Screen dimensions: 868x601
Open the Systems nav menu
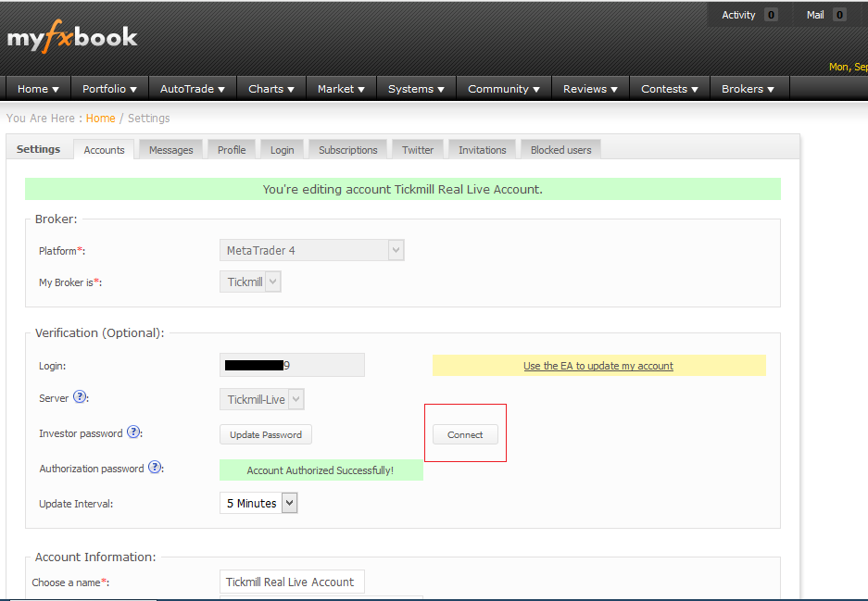(x=416, y=89)
